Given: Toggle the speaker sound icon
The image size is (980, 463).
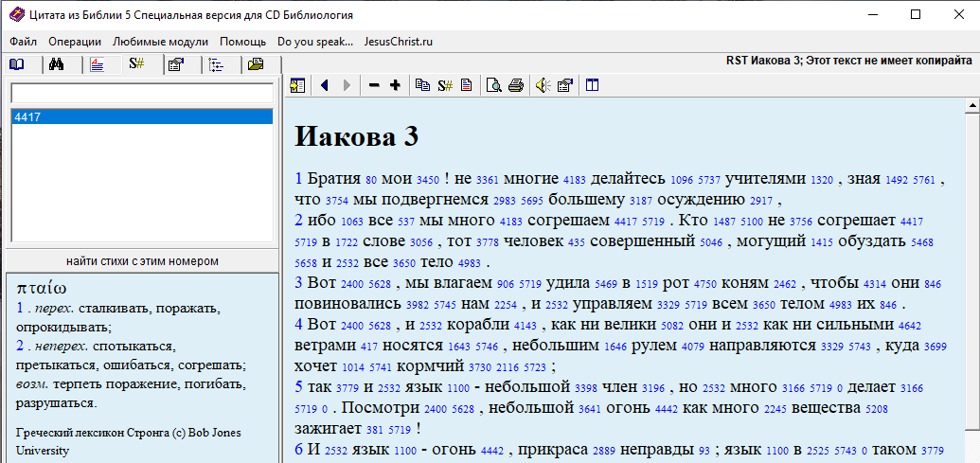Looking at the screenshot, I should [x=543, y=85].
